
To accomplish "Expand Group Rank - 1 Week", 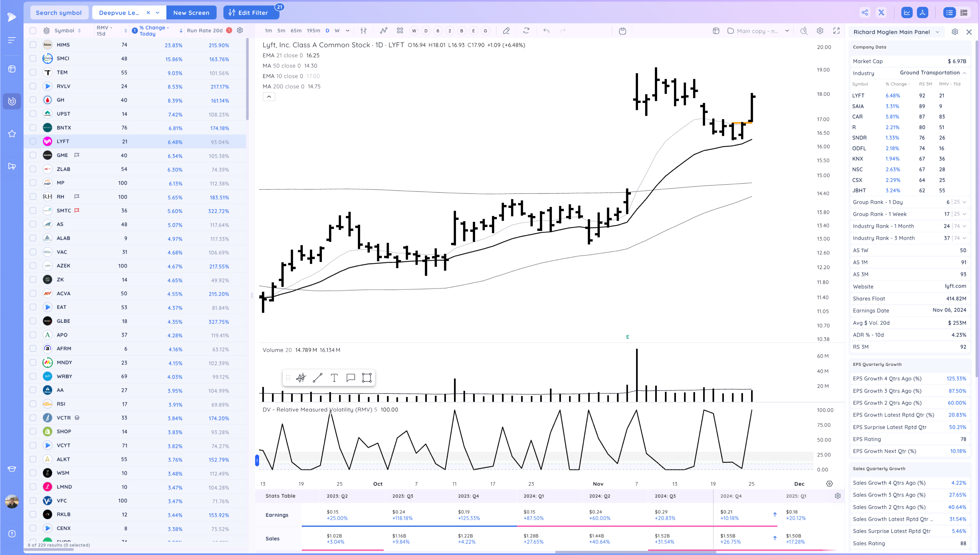I will click(964, 214).
